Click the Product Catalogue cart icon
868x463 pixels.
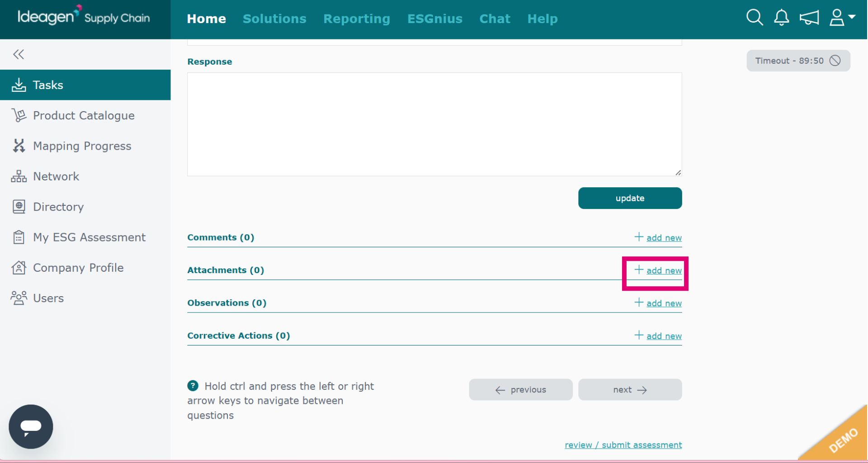19,115
